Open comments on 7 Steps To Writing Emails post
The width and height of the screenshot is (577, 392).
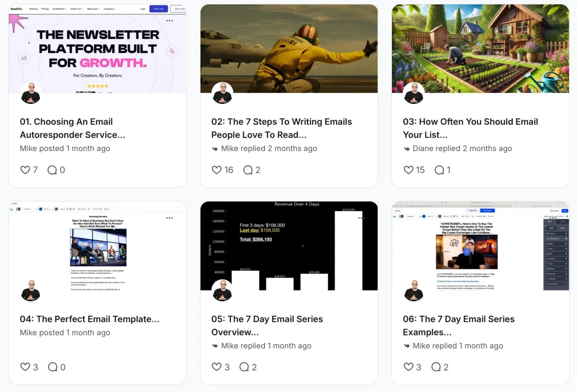[x=248, y=170]
